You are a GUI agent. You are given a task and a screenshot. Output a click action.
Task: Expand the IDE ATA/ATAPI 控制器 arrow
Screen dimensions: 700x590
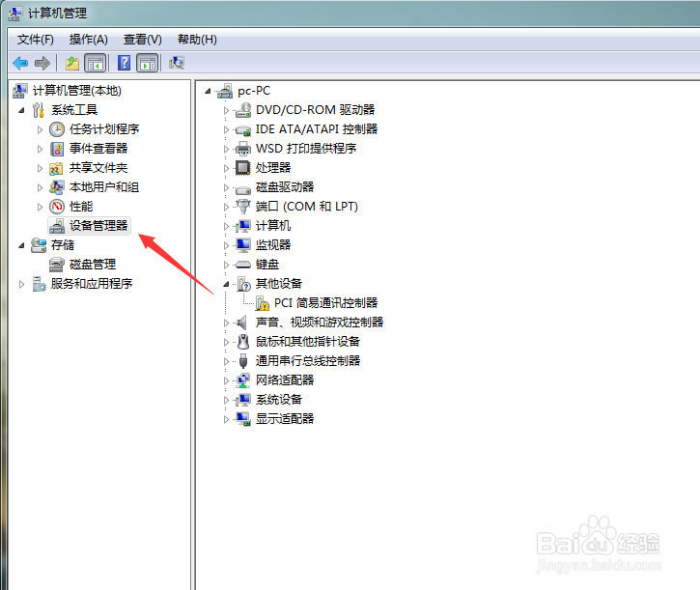(x=226, y=129)
